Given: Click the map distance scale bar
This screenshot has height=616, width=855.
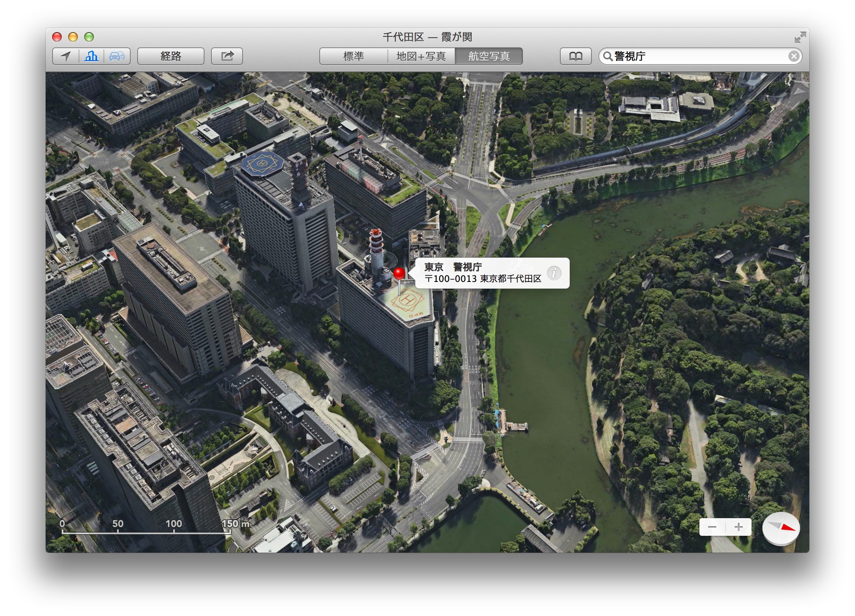Looking at the screenshot, I should [x=146, y=532].
